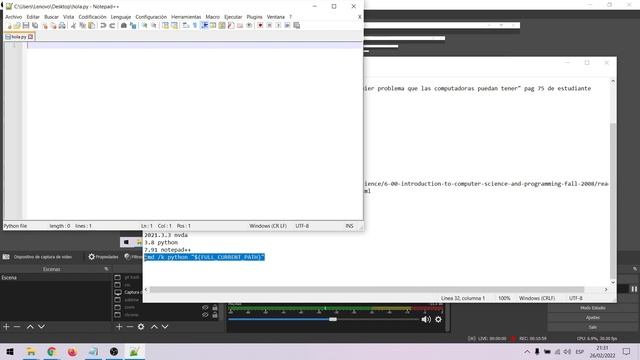Remove source with the sources minus icon
640x360 pixels.
pyautogui.click(x=130, y=327)
